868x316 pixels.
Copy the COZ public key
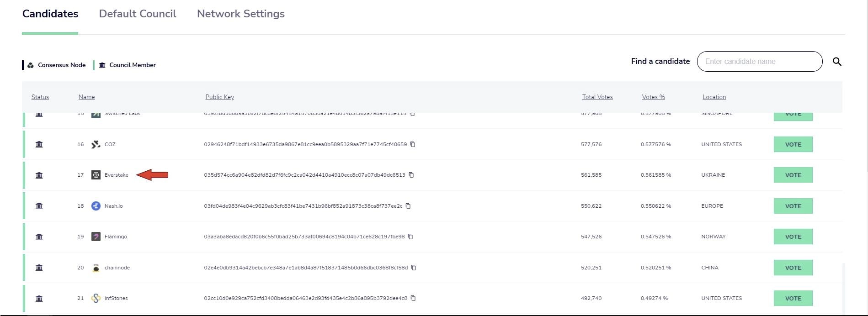click(413, 144)
